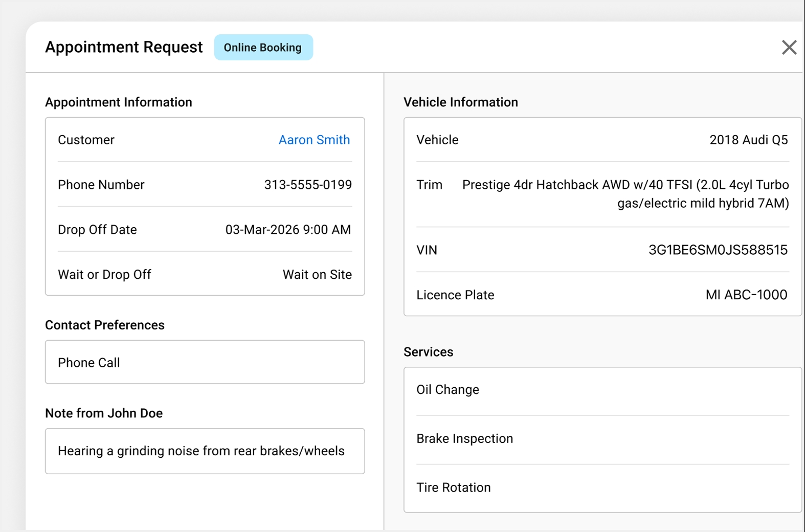Click the Vehicle Information heading
The image size is (805, 532).
tap(461, 102)
